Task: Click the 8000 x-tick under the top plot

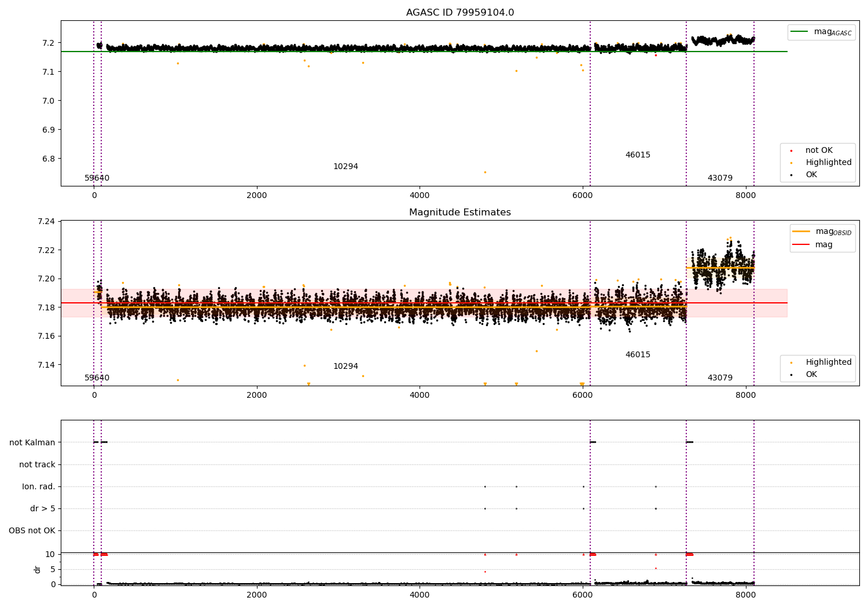Action: click(x=745, y=196)
